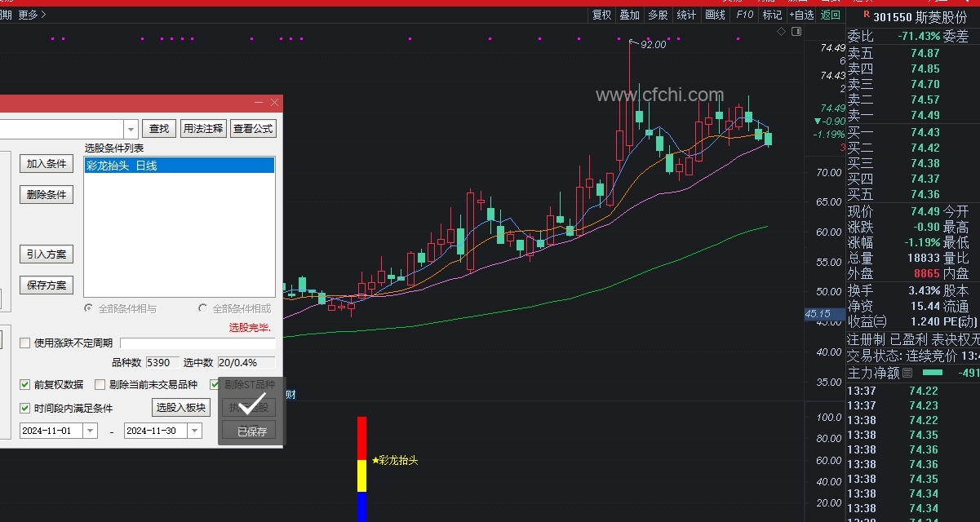Click the 外盘 8865 value
The image size is (980, 522).
click(x=926, y=274)
